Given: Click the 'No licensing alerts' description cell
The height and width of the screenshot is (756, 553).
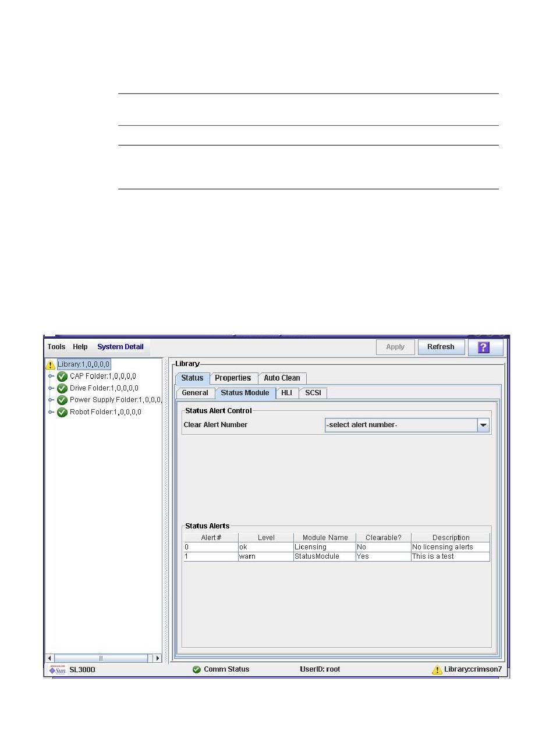Looking at the screenshot, I should click(x=451, y=547).
